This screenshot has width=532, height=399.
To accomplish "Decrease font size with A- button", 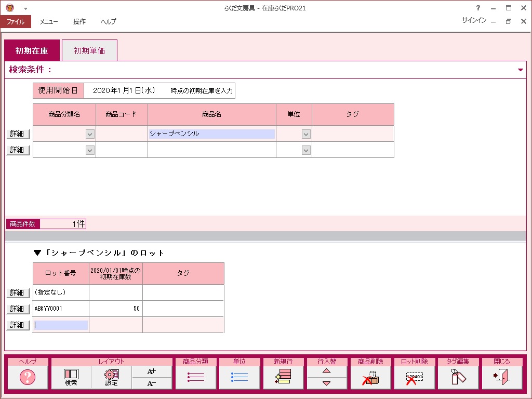I will click(151, 383).
